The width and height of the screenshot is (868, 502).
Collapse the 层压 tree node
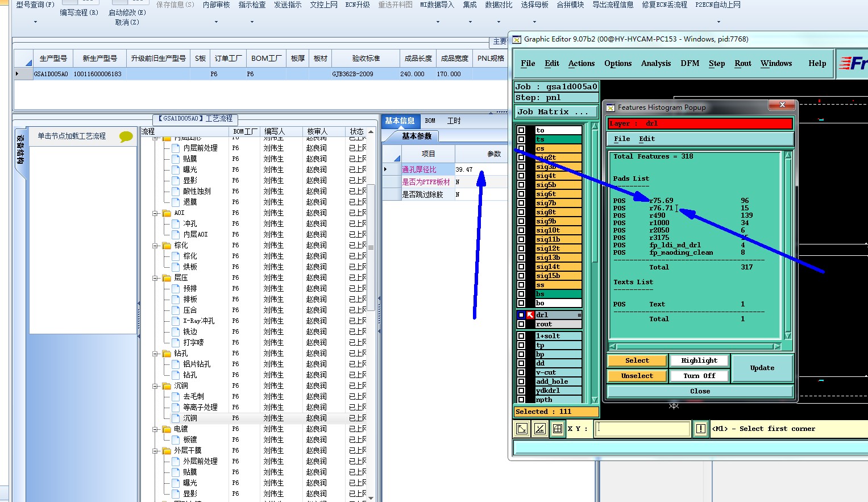[155, 278]
